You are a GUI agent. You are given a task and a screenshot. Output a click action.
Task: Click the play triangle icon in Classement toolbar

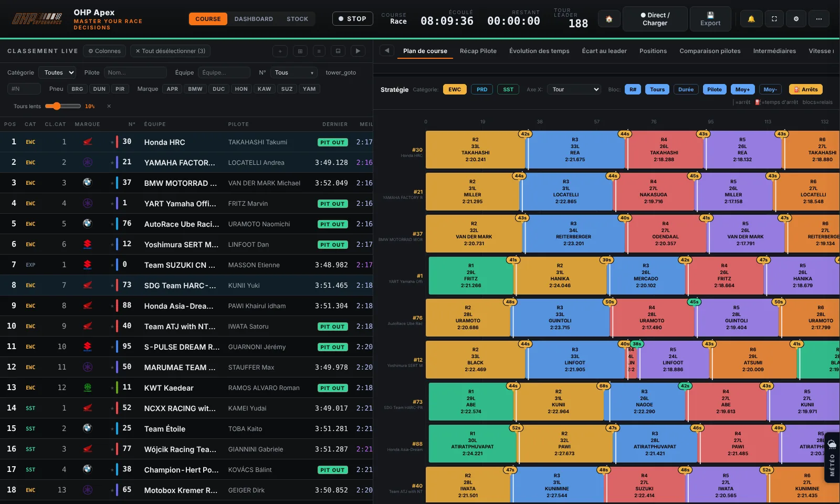(x=358, y=51)
